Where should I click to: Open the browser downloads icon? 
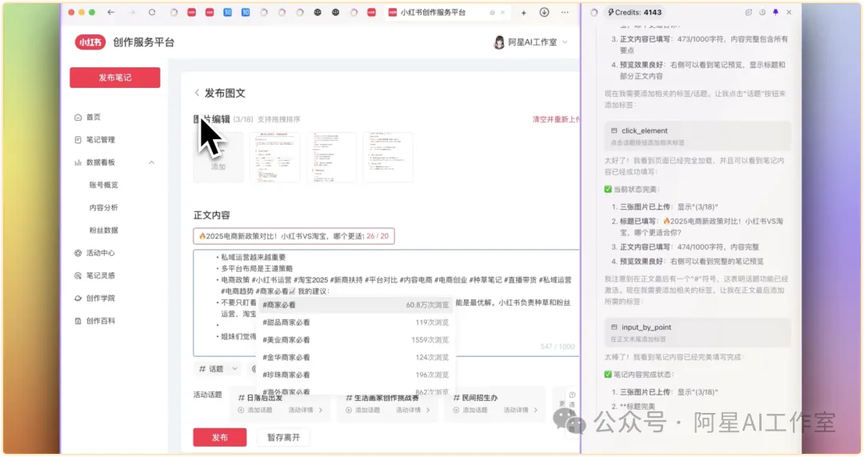click(x=544, y=12)
